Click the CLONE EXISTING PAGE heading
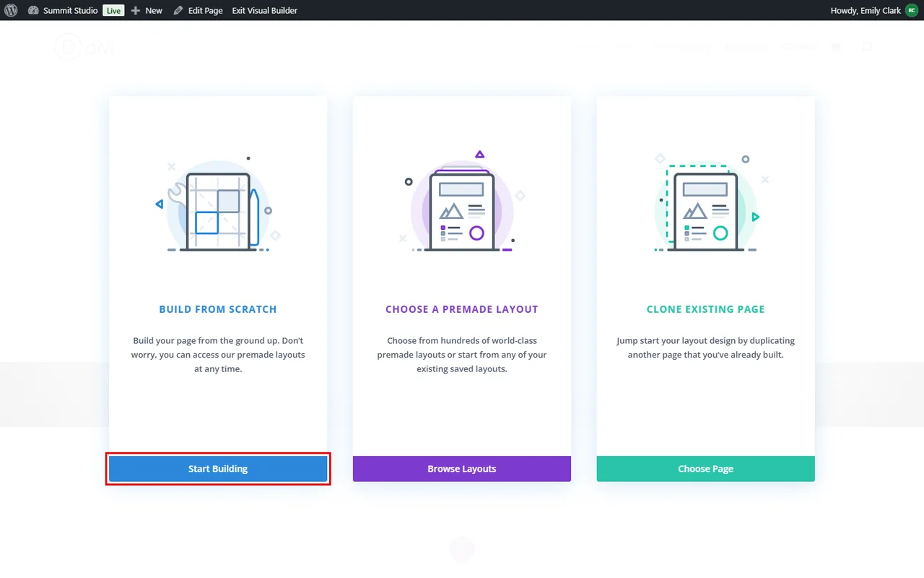 tap(705, 309)
